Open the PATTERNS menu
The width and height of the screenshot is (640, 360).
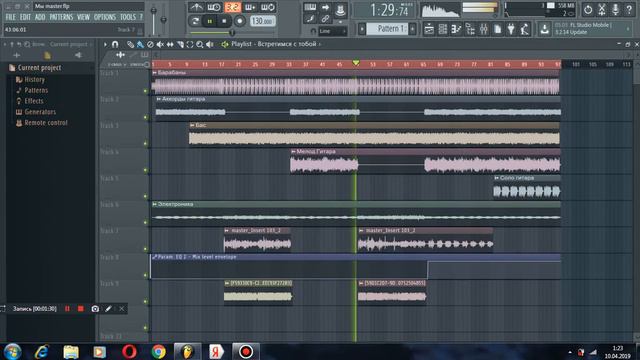pyautogui.click(x=61, y=17)
